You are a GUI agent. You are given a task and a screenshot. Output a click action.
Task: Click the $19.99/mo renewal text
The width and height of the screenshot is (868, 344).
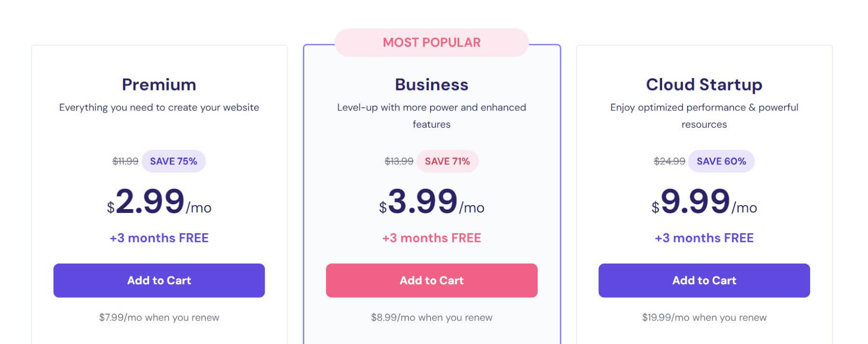pos(704,318)
